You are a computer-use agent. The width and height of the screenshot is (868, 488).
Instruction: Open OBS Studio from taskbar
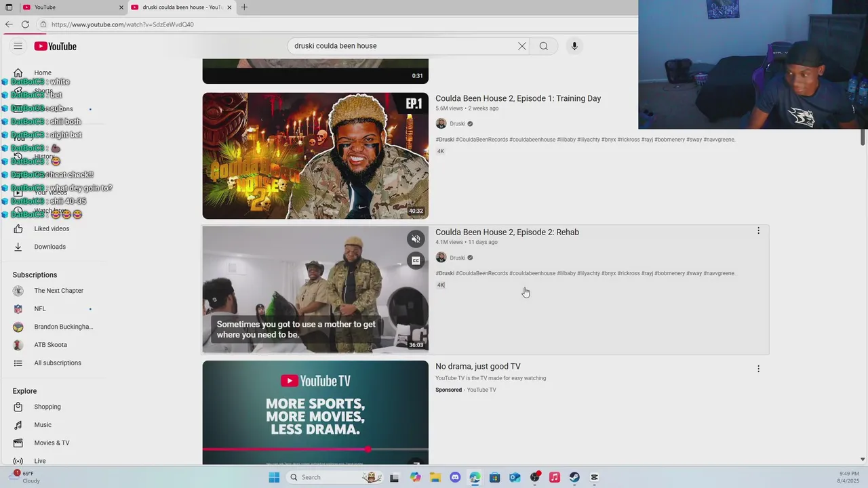[x=535, y=477]
